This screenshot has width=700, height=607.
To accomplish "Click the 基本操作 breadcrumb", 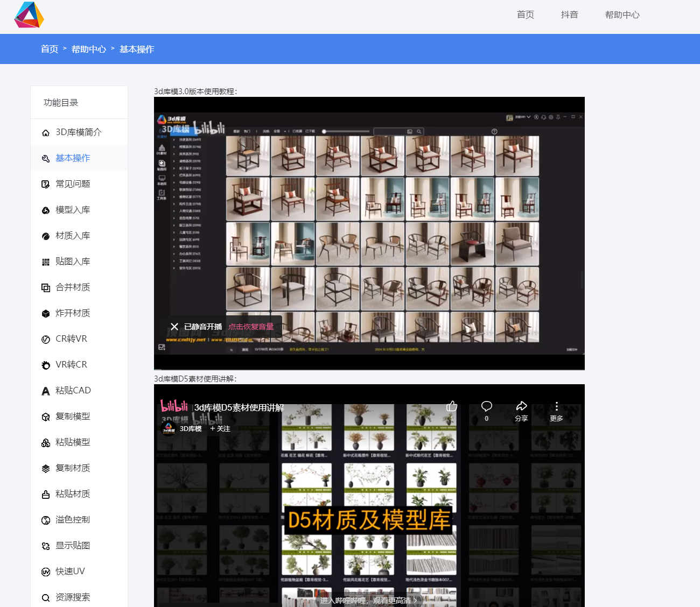I will tap(137, 49).
